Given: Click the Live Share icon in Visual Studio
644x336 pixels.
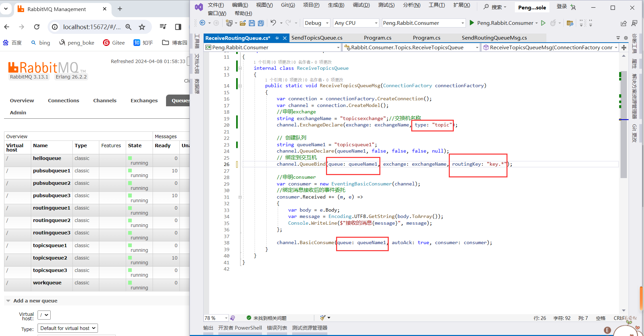Looking at the screenshot, I should [624, 23].
